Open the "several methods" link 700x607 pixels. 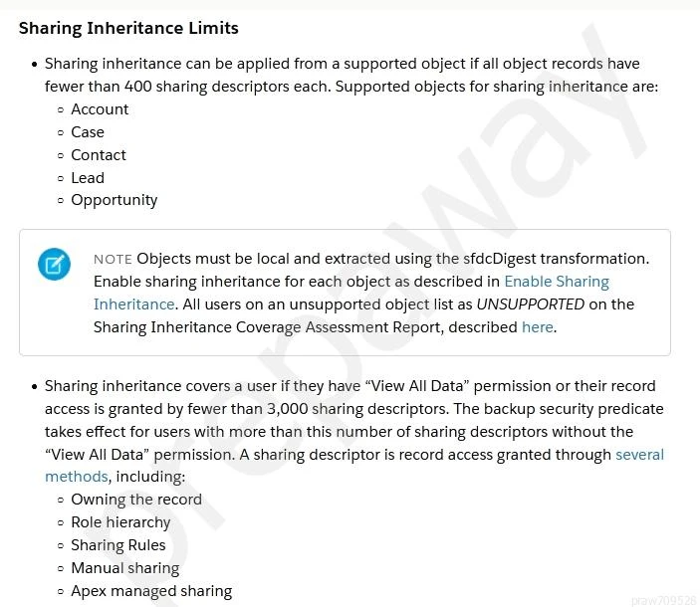point(639,454)
